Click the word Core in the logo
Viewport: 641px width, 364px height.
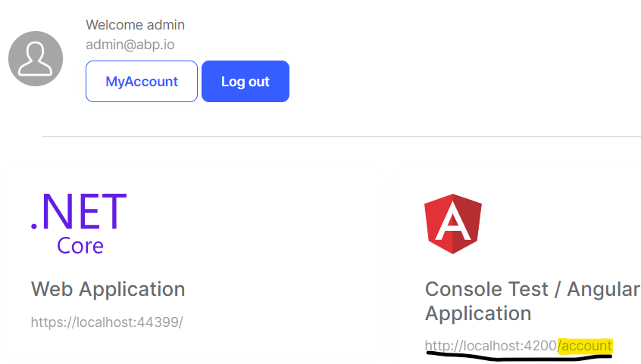point(80,246)
